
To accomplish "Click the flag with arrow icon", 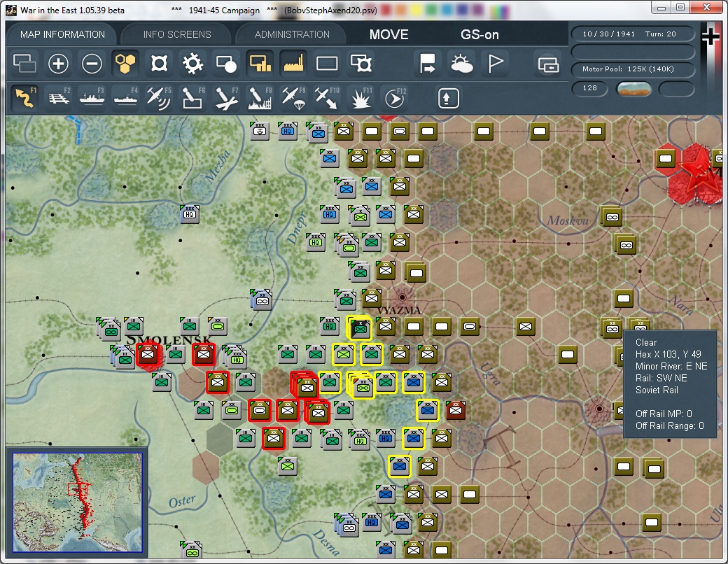I will tap(427, 63).
